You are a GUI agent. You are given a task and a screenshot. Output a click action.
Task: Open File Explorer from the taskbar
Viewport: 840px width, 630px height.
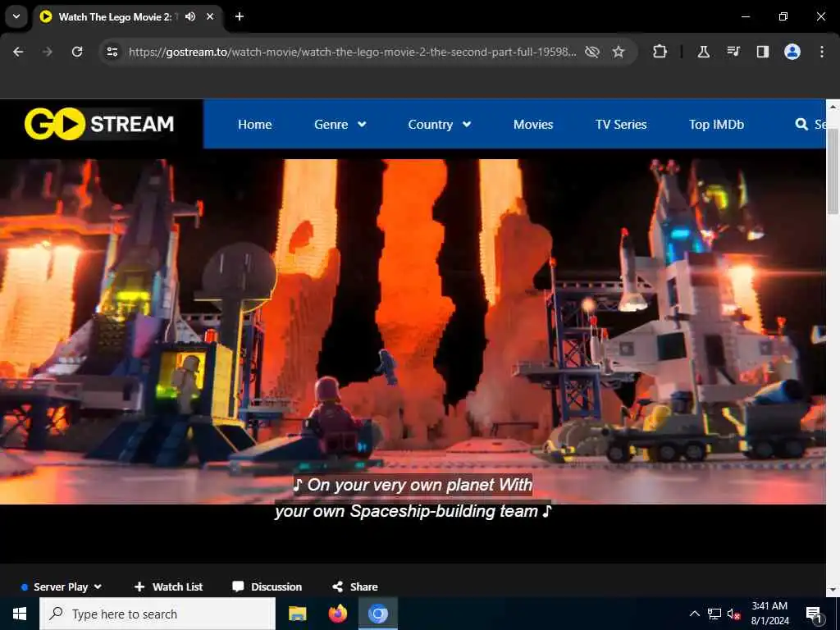(297, 614)
